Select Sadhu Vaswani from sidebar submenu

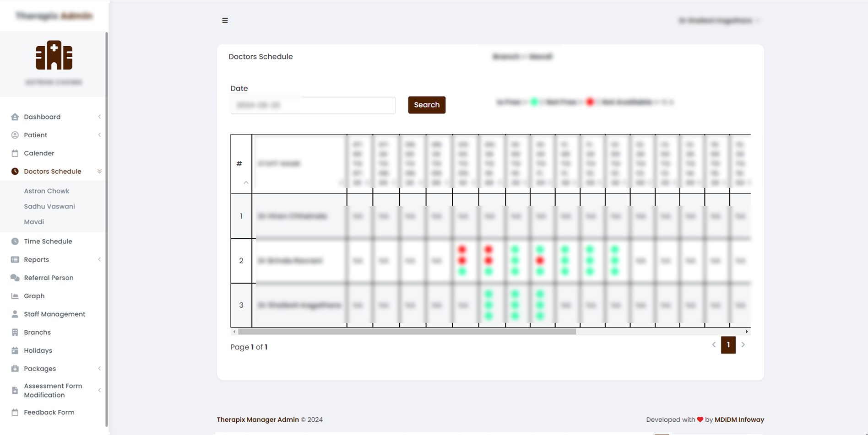pos(49,206)
